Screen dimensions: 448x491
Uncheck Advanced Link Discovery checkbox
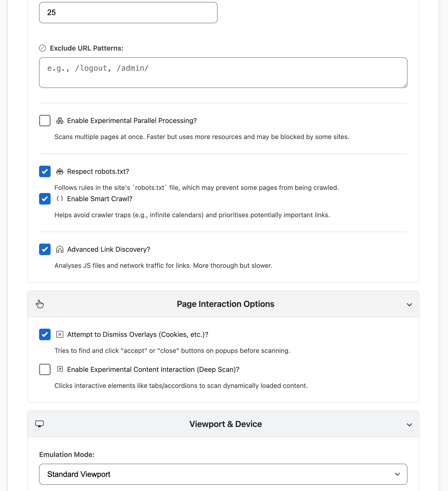[x=45, y=249]
